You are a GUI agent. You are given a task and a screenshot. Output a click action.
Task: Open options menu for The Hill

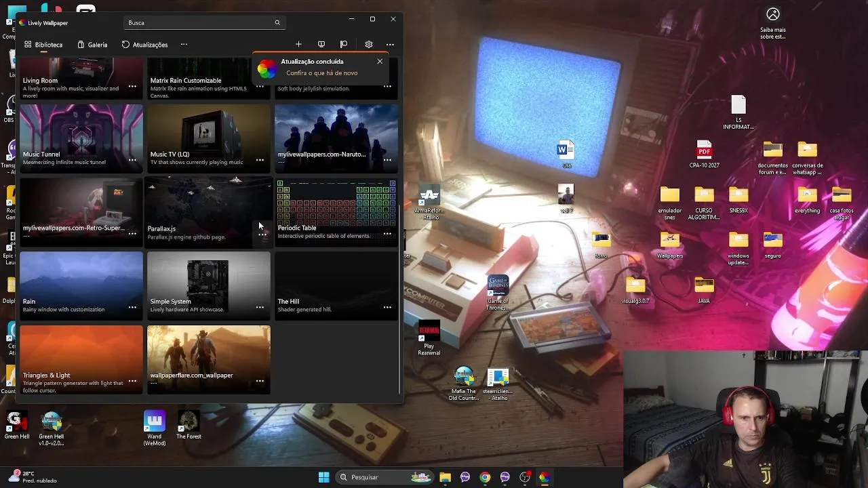[x=387, y=307]
